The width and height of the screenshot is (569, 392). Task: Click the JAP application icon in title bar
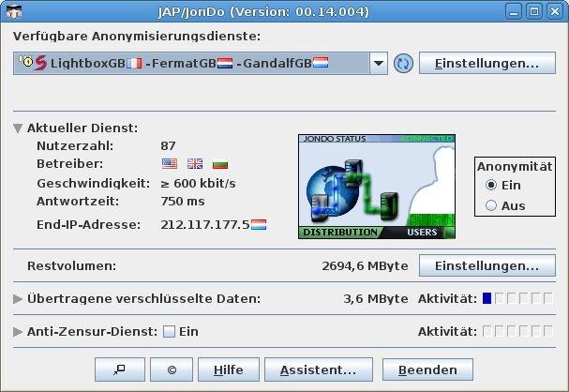14,11
